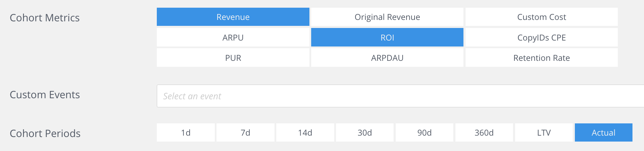
Task: Toggle the Custom Cost metric
Action: [x=541, y=17]
